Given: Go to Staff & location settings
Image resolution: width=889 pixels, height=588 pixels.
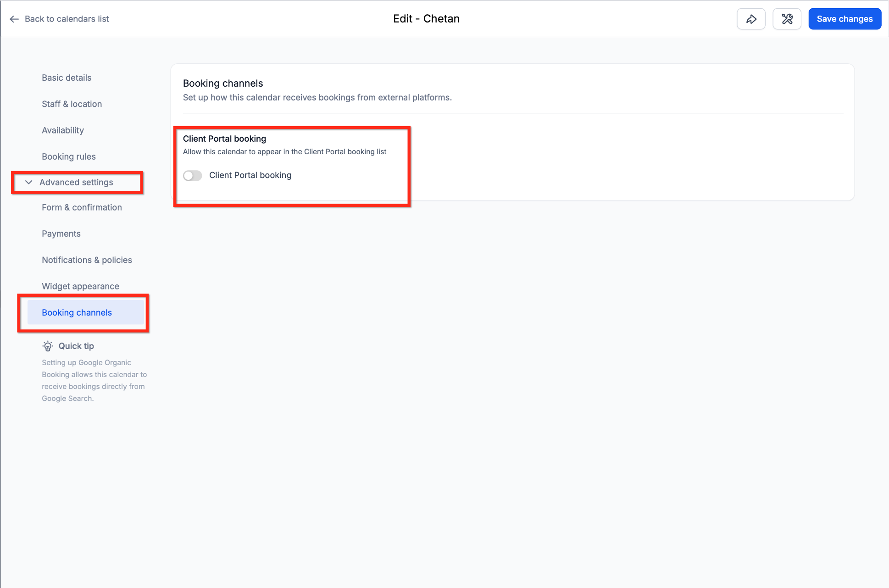Looking at the screenshot, I should 72,104.
